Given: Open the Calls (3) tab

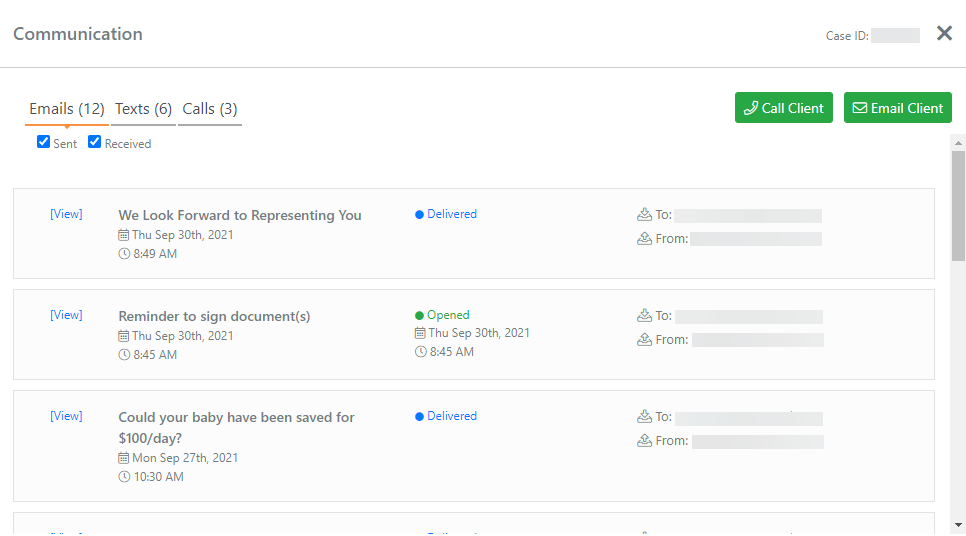Looking at the screenshot, I should click(210, 108).
